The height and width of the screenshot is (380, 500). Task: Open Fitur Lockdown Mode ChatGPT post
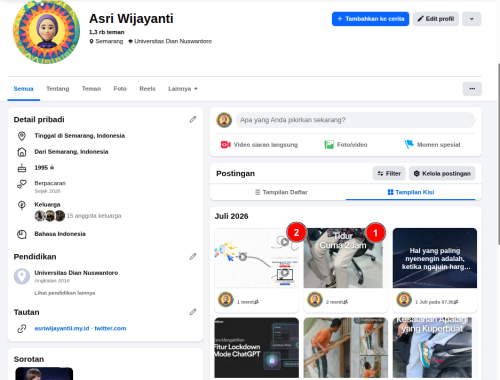(257, 348)
